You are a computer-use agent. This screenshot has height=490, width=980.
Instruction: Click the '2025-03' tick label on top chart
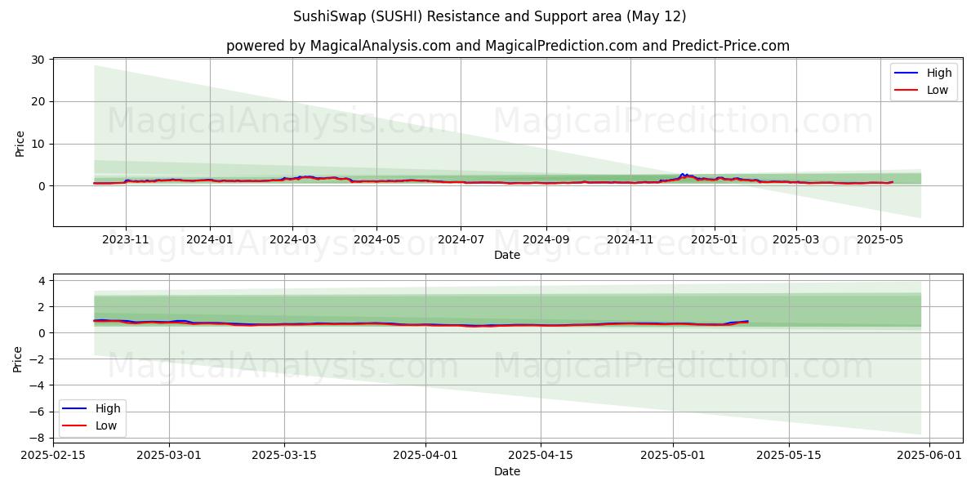[x=796, y=240]
